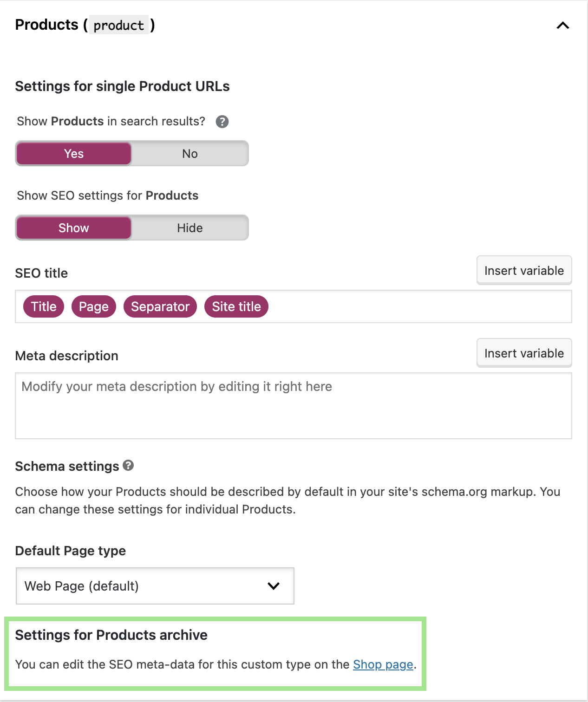Switch search results visibility to No
Viewport: 588px width, 702px height.
189,153
